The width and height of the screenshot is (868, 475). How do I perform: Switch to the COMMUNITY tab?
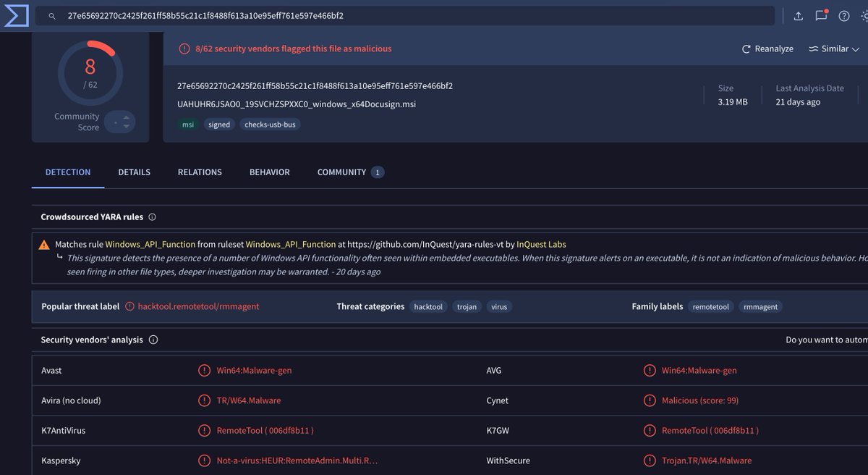click(x=351, y=172)
